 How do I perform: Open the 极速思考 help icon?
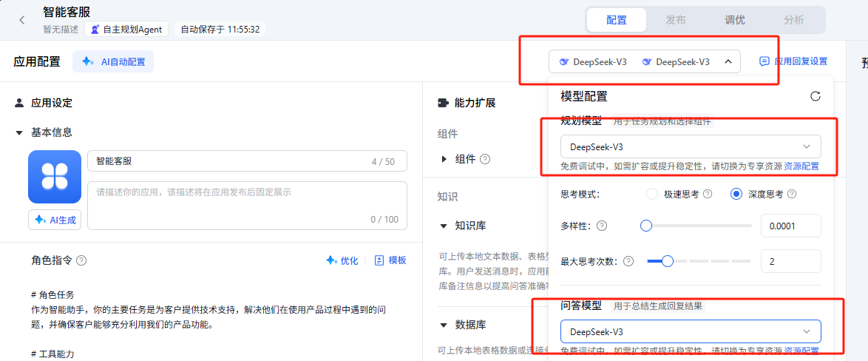708,195
